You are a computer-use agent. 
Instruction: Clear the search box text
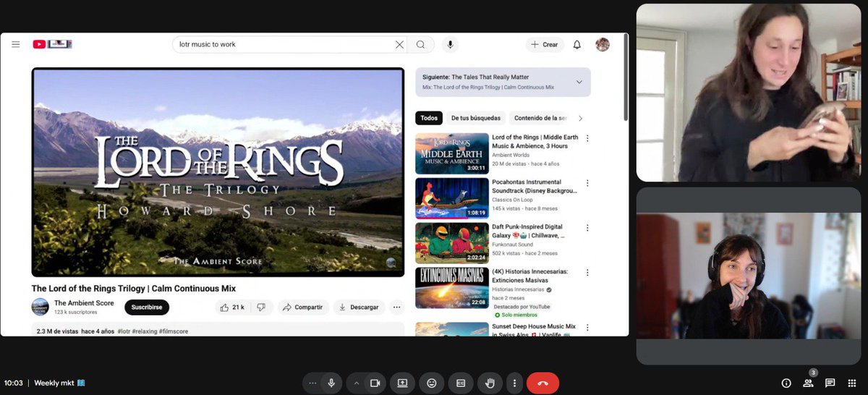coord(399,45)
